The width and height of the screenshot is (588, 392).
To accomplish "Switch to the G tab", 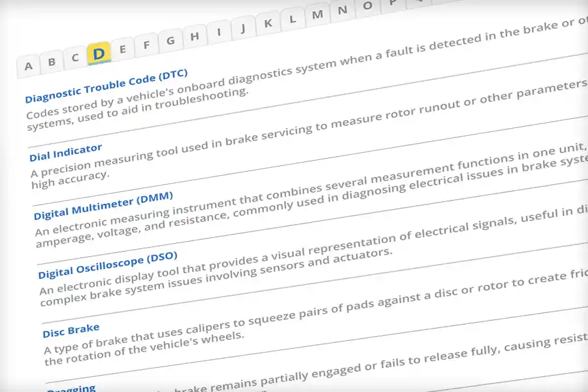I will (171, 41).
